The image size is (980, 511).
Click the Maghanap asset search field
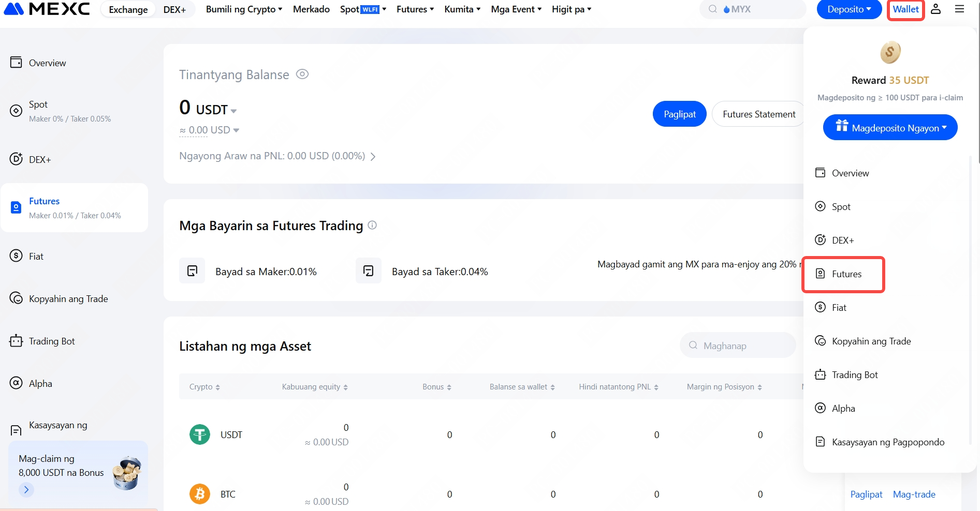pos(738,345)
